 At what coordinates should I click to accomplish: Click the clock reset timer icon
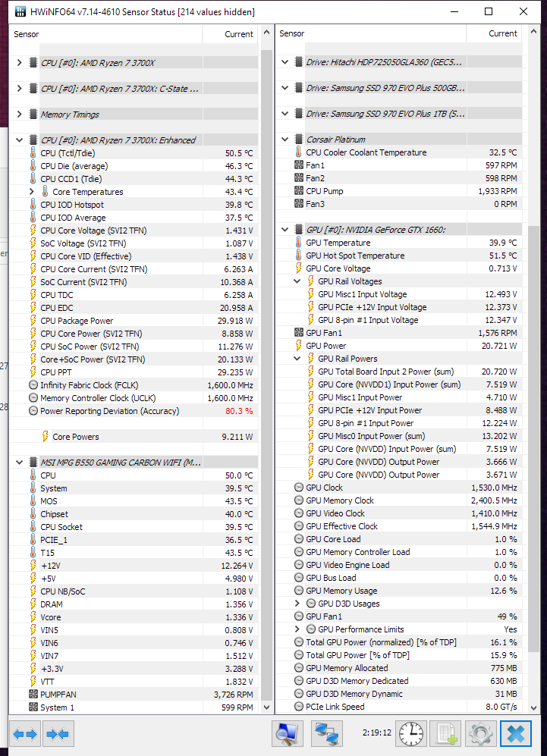click(411, 734)
